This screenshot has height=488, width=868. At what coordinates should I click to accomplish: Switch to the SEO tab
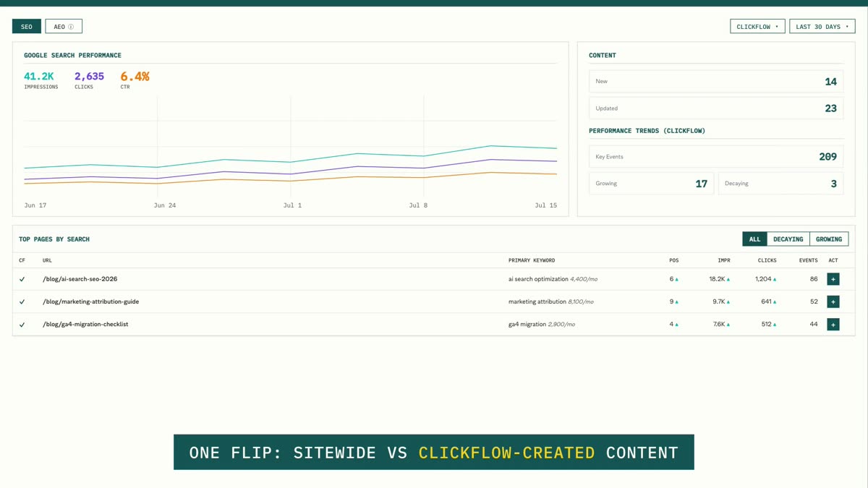[27, 27]
